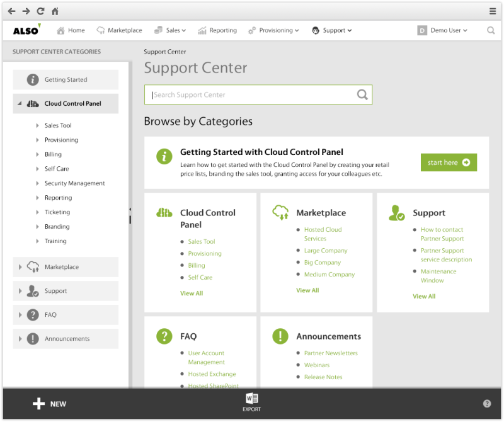Screen dimensions: 504x422
Task: Click the ALSO logo
Action: click(x=26, y=30)
